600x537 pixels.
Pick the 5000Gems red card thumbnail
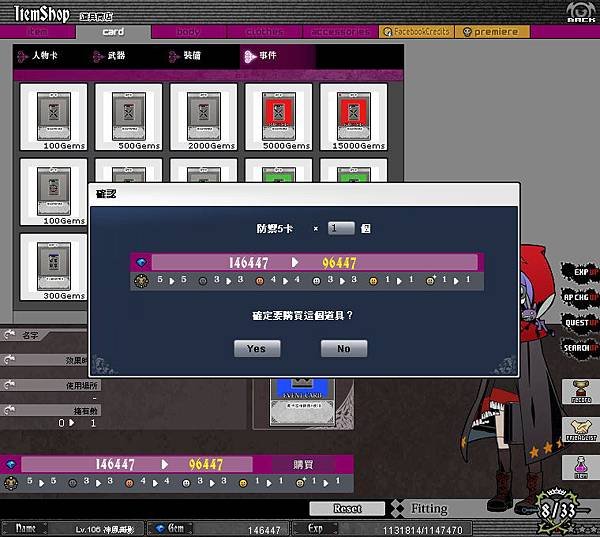(279, 117)
